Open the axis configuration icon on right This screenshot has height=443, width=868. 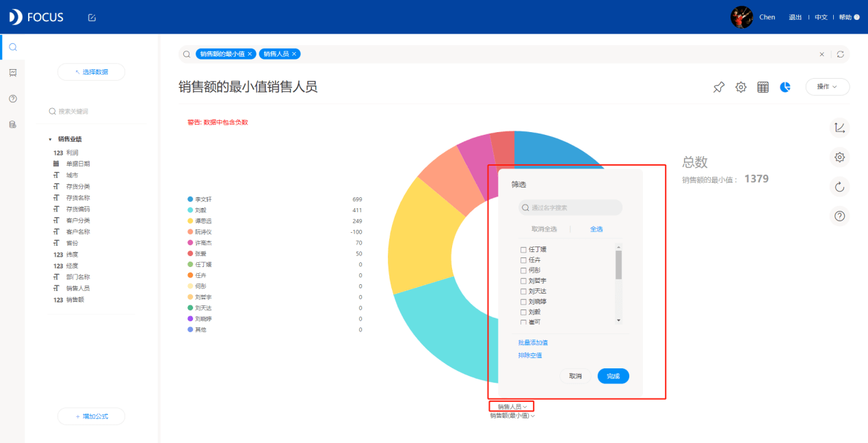tap(840, 127)
